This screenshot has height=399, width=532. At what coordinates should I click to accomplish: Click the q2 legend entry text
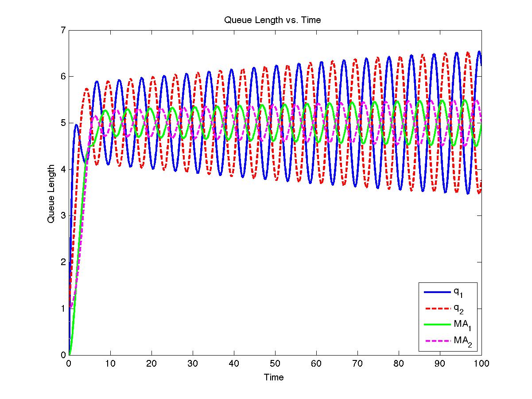[x=458, y=309]
